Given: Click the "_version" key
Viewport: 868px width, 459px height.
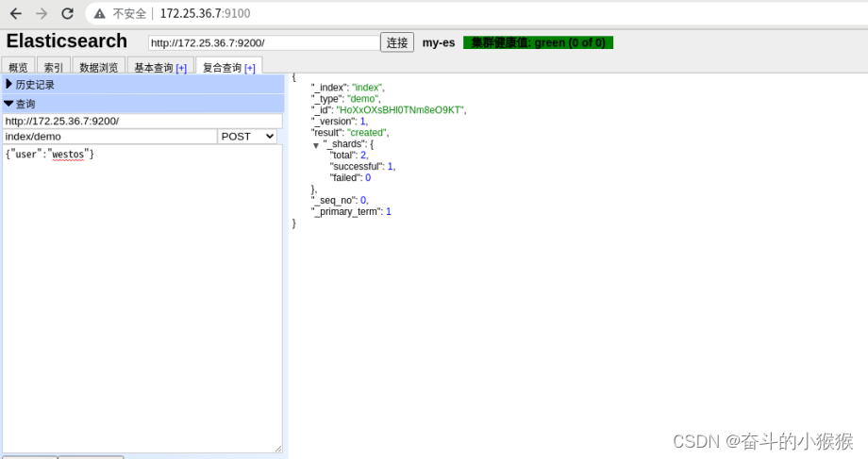Looking at the screenshot, I should pyautogui.click(x=334, y=121).
